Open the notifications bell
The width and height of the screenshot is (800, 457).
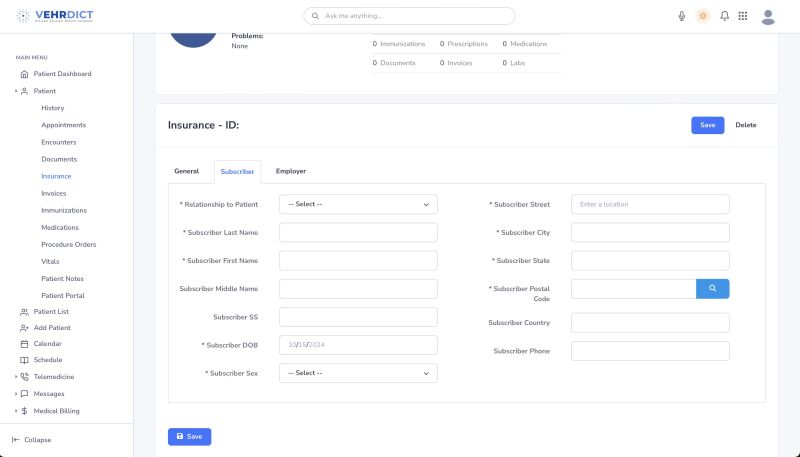tap(724, 16)
